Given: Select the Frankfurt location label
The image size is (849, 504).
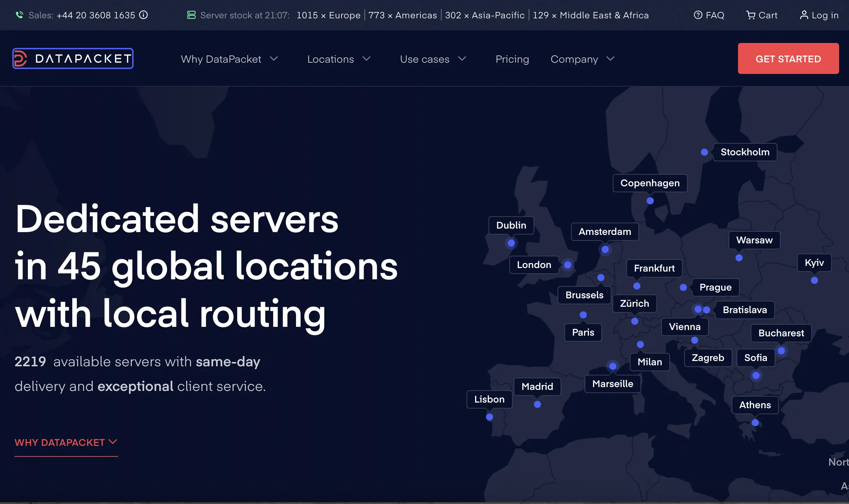Looking at the screenshot, I should pyautogui.click(x=654, y=268).
